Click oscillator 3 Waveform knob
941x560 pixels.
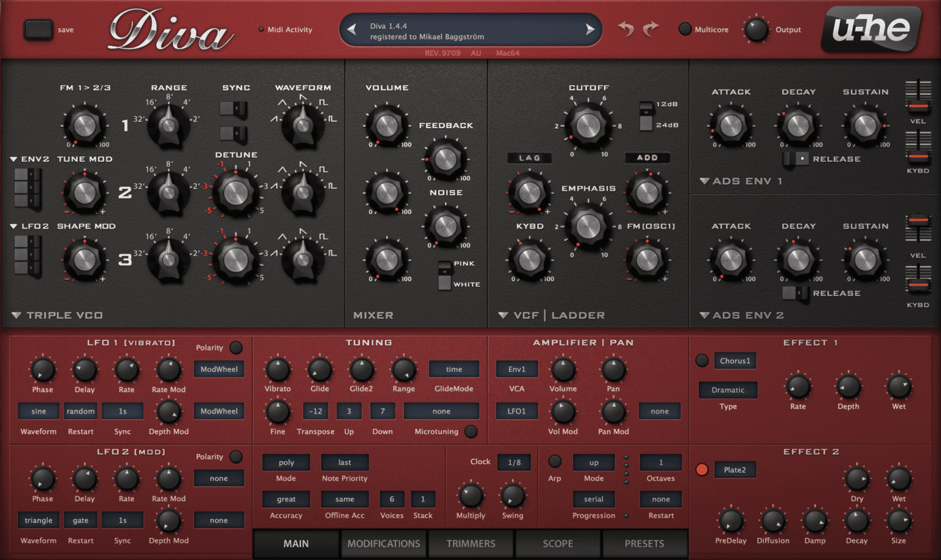pos(303,260)
